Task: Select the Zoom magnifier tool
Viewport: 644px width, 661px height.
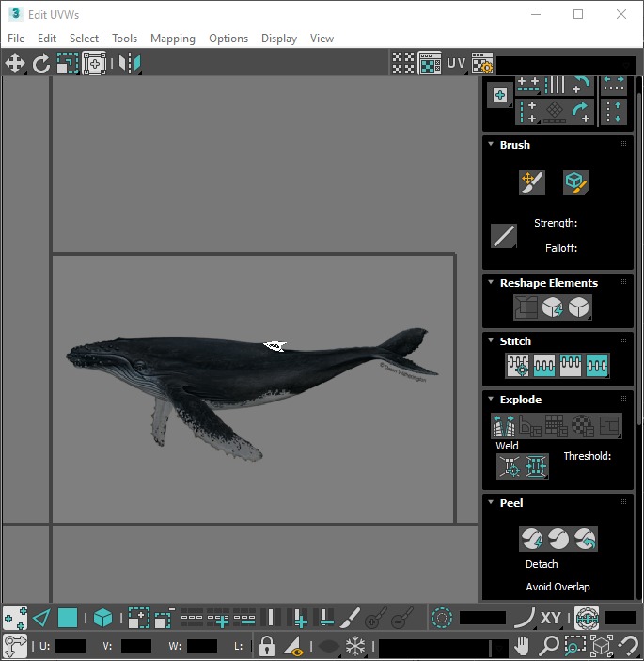Action: [548, 646]
